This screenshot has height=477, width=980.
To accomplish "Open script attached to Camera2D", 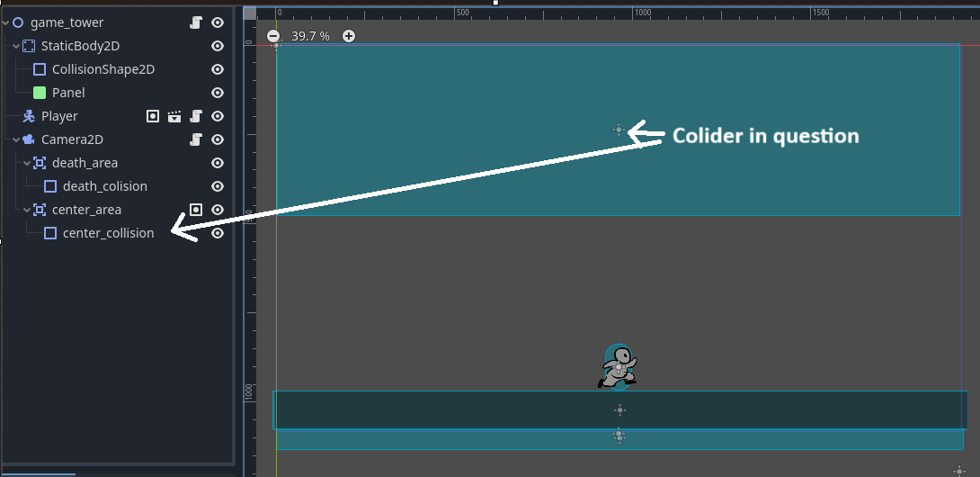I will (x=196, y=139).
